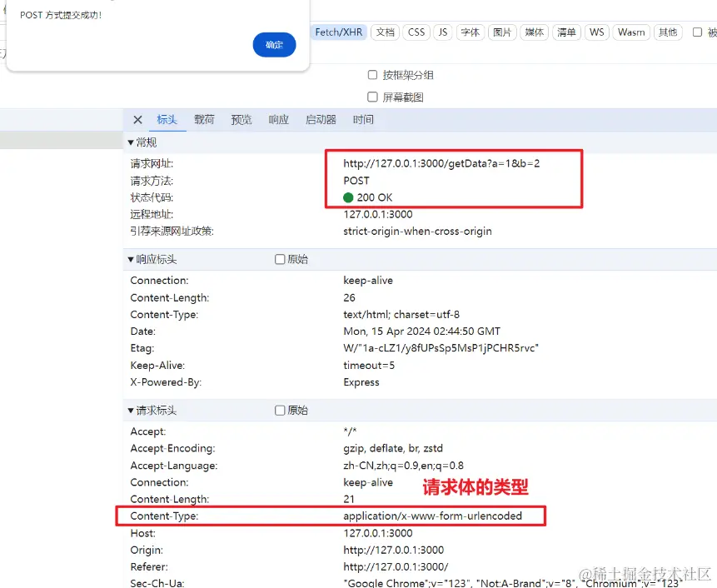Toggle 原始 checkbox for 请求标头
The width and height of the screenshot is (717, 588).
[x=280, y=410]
